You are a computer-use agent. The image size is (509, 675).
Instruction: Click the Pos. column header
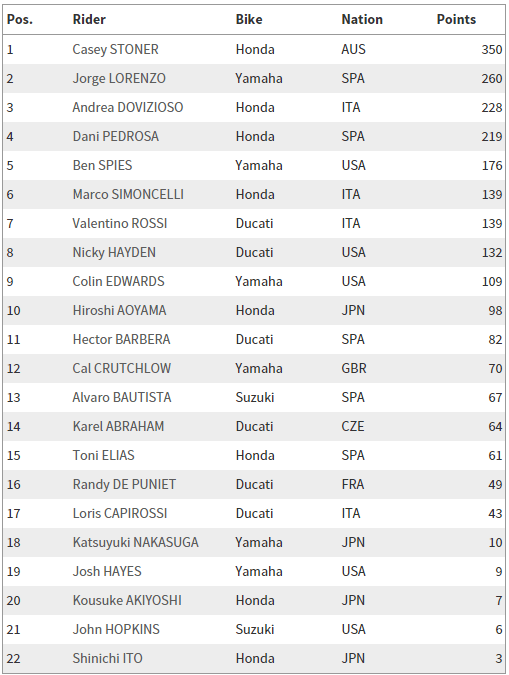point(20,19)
